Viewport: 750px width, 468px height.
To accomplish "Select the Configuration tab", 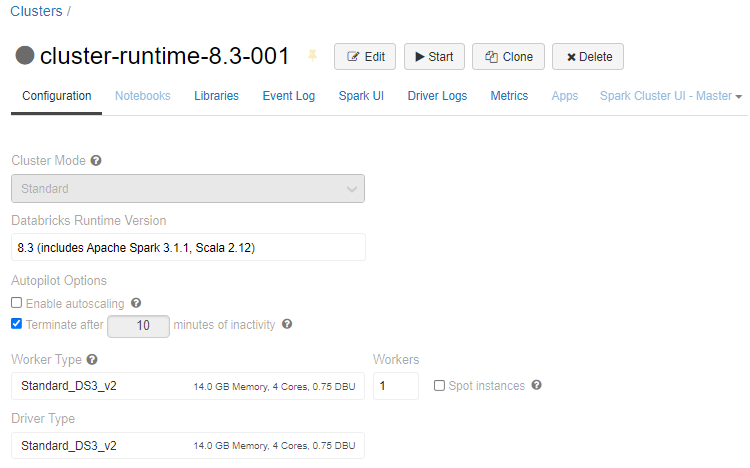I will [x=56, y=96].
